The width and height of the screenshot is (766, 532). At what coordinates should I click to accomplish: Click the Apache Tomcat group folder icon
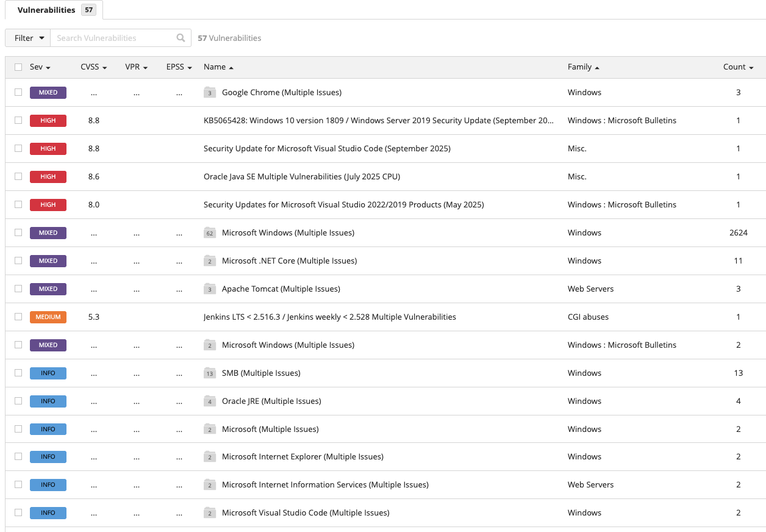click(210, 289)
